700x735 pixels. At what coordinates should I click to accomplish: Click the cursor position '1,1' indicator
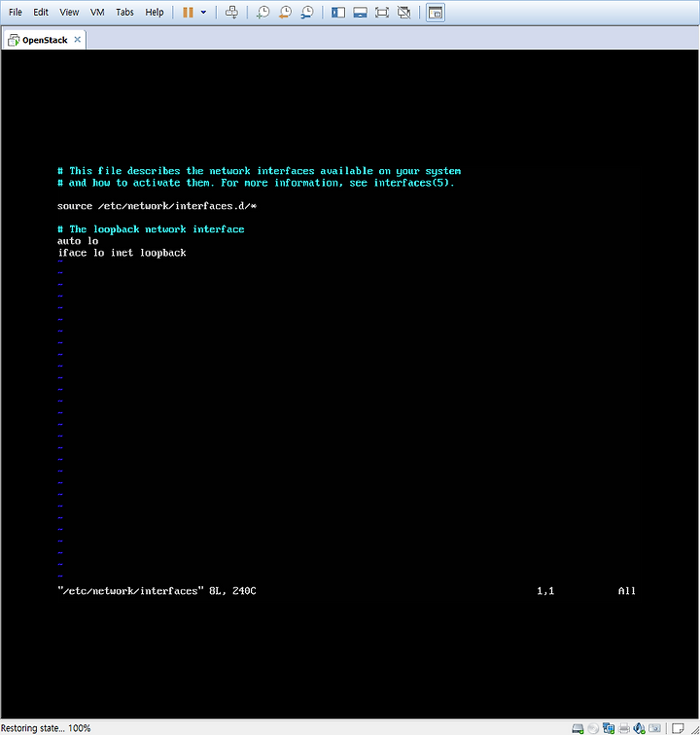point(545,591)
